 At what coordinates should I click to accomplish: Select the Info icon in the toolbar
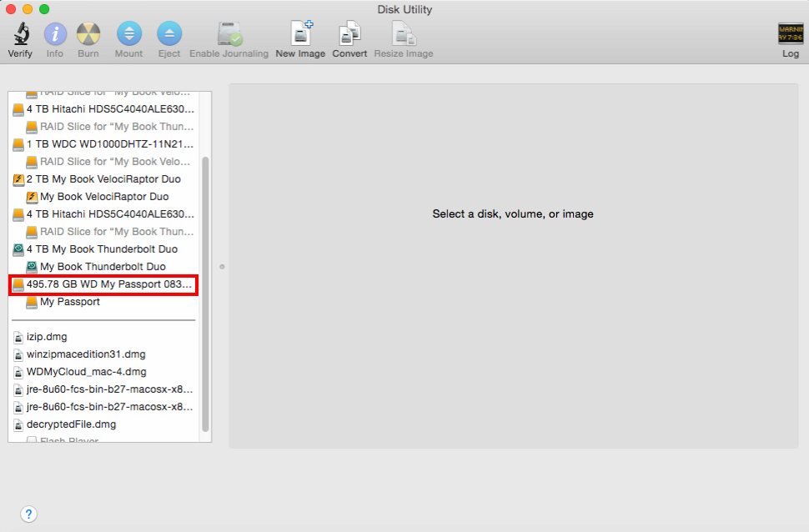pyautogui.click(x=54, y=37)
